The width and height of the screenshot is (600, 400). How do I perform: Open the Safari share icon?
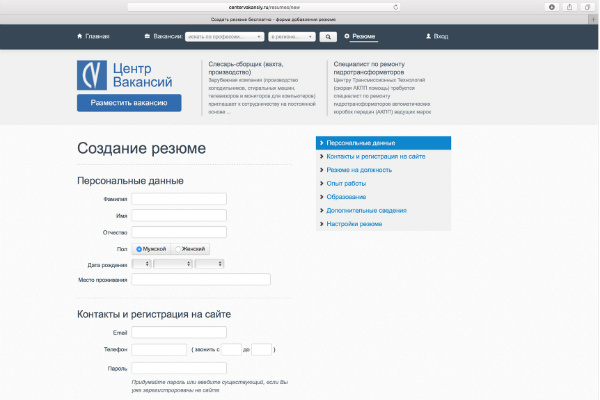569,7
